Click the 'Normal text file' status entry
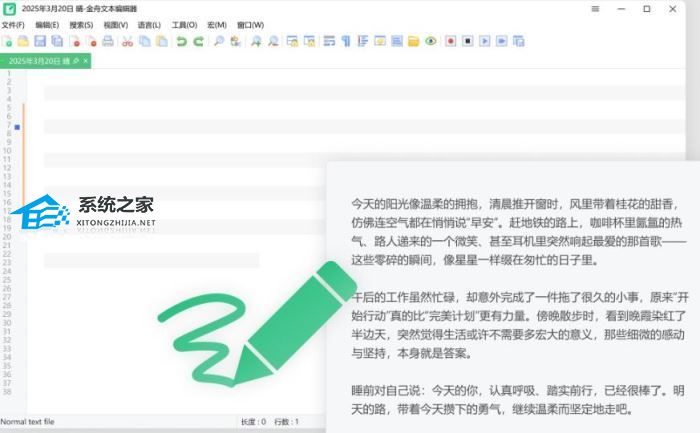This screenshot has width=700, height=433. pos(27,421)
